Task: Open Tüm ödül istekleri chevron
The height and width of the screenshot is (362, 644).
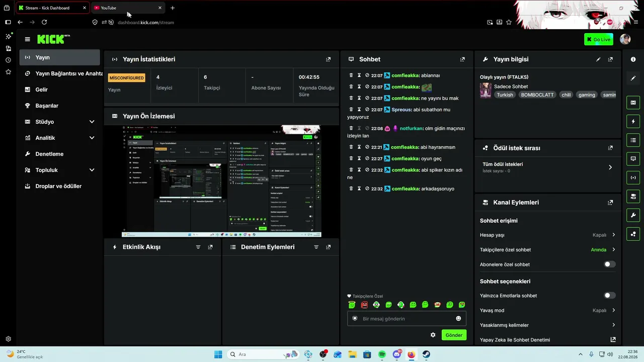Action: tap(610, 167)
